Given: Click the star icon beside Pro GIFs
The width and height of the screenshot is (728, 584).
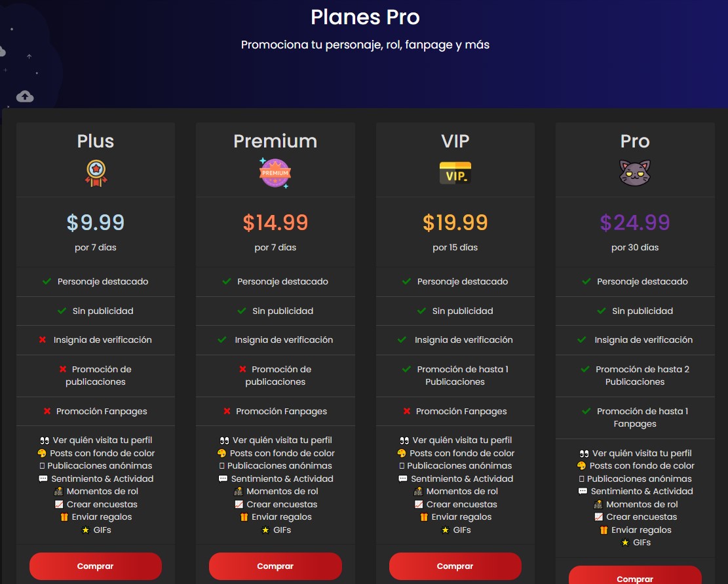Looking at the screenshot, I should (x=625, y=543).
